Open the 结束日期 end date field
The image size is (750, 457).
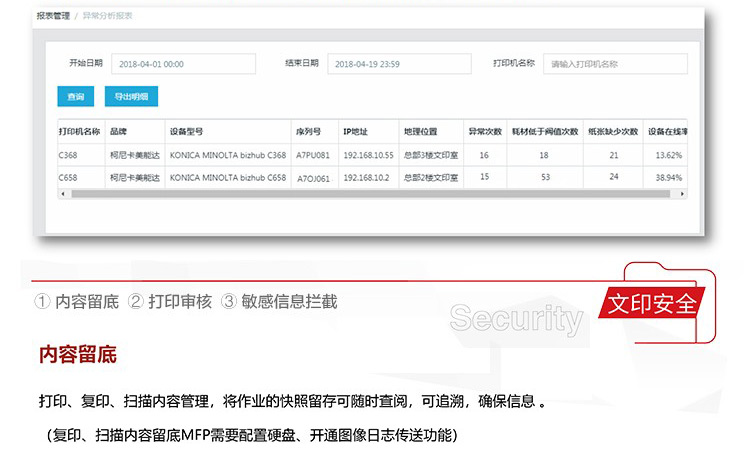(398, 64)
